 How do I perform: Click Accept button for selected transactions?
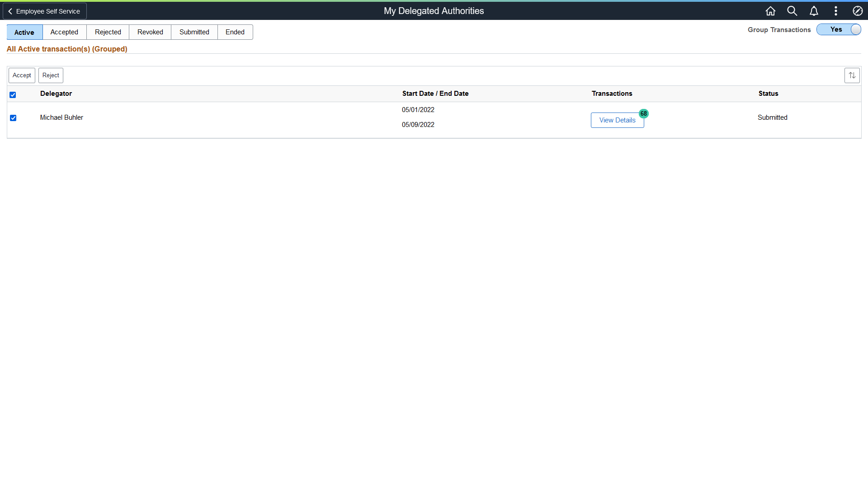(22, 75)
